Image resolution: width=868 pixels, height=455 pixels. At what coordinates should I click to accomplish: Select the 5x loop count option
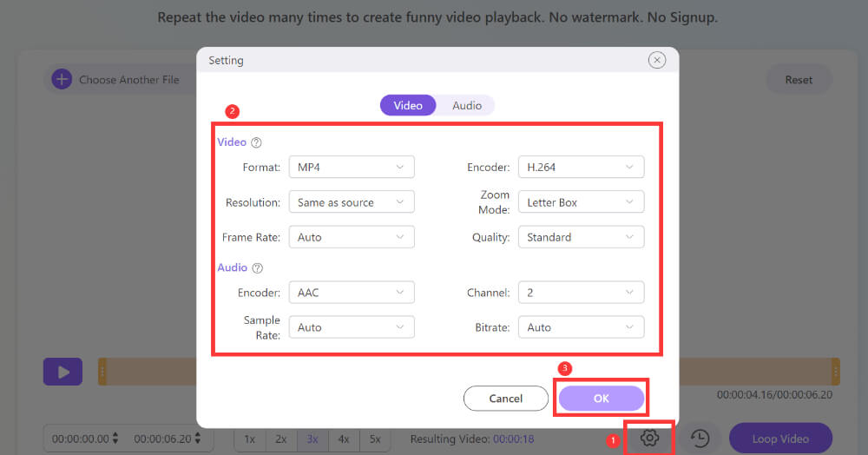coord(375,439)
